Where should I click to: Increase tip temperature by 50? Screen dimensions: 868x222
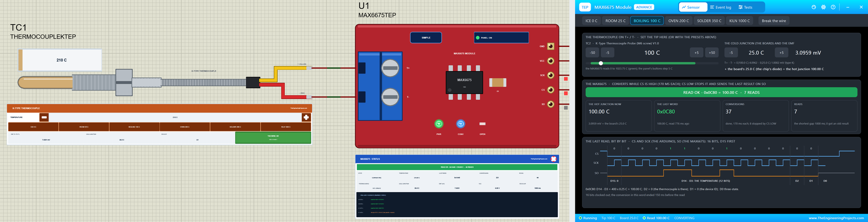tap(712, 52)
